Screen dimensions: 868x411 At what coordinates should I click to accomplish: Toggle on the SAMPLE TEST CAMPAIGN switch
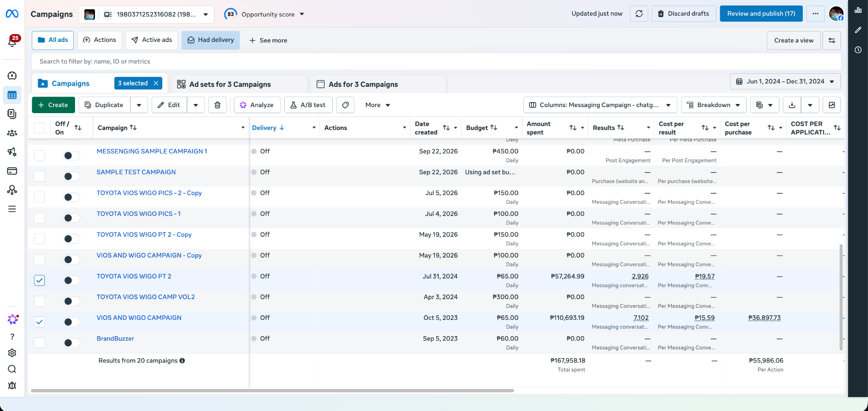(72, 176)
